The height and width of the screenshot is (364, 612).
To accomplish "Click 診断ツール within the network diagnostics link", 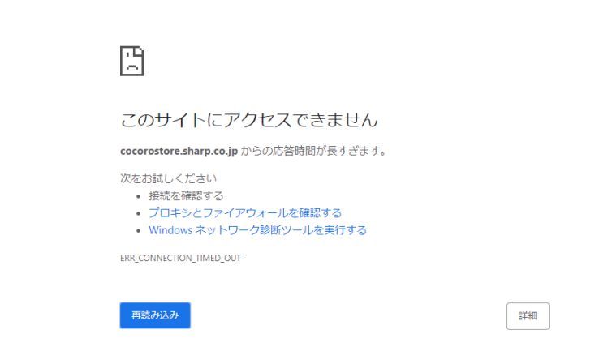I will click(x=287, y=230).
